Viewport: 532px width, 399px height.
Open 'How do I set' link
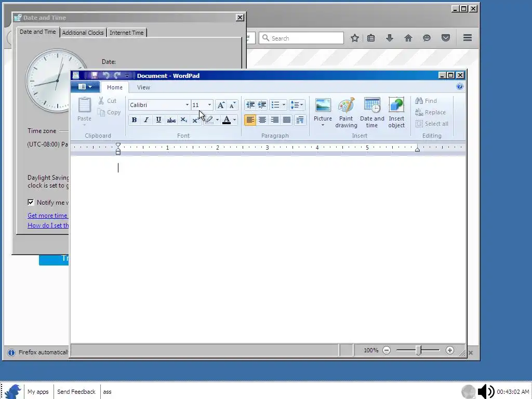48,225
